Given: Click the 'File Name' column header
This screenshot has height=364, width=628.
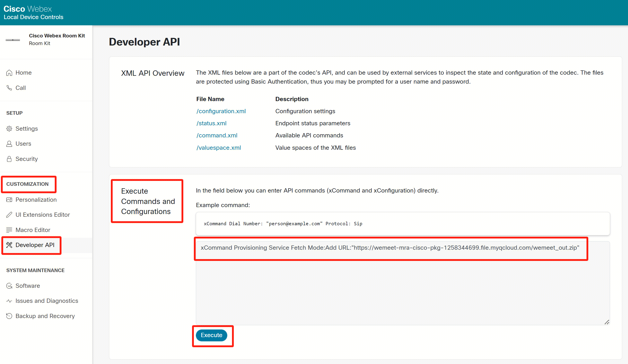Looking at the screenshot, I should point(210,99).
